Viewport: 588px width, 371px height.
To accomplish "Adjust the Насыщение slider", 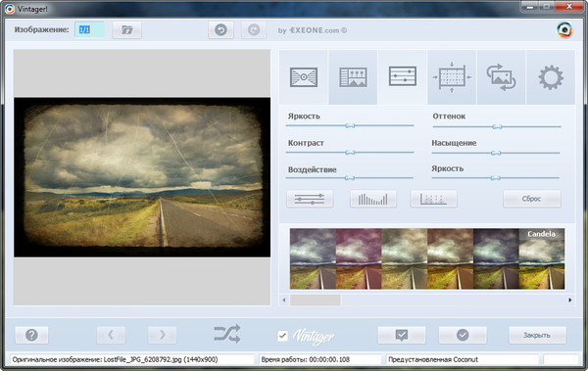I will (496, 153).
